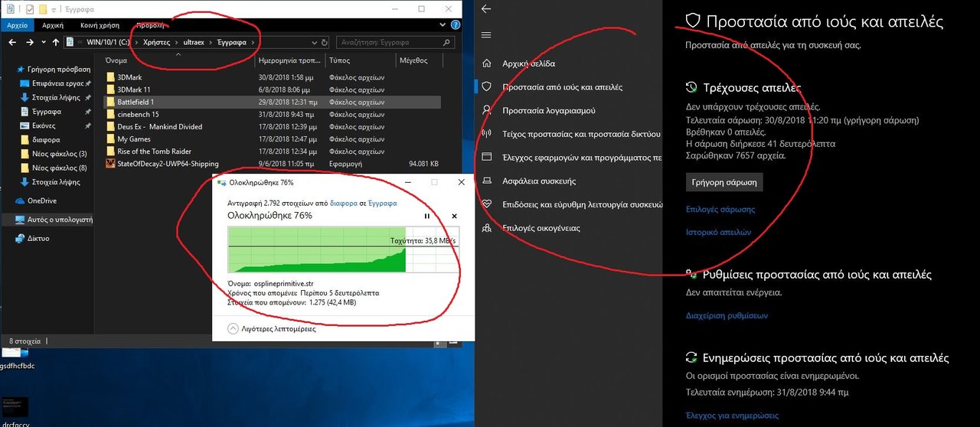Open Επιλογές οικογένειας sidebar item
Image resolution: width=980 pixels, height=427 pixels.
[541, 228]
